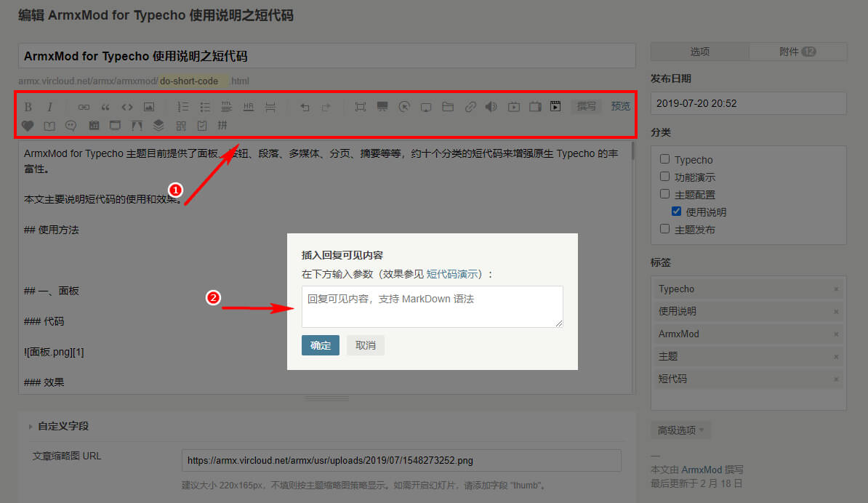Insert checklist shortcode via checkbox icon
This screenshot has width=868, height=503.
(x=202, y=126)
